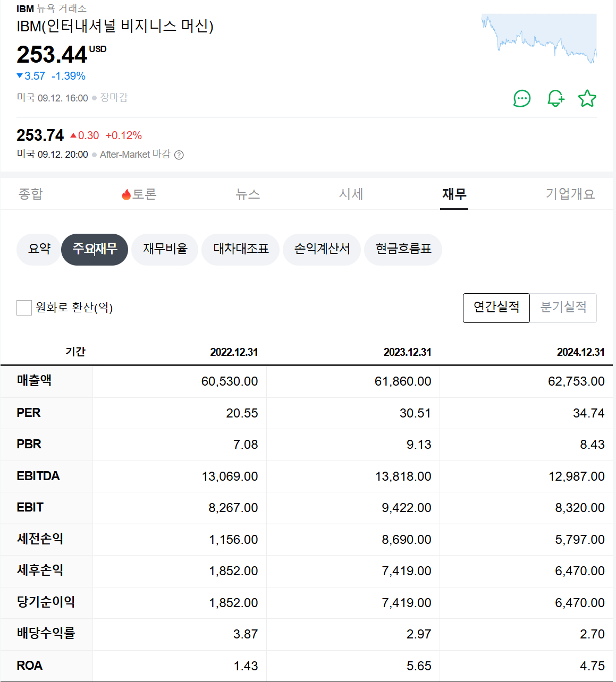The height and width of the screenshot is (682, 616).
Task: Select the 재무 tab
Action: [x=454, y=194]
